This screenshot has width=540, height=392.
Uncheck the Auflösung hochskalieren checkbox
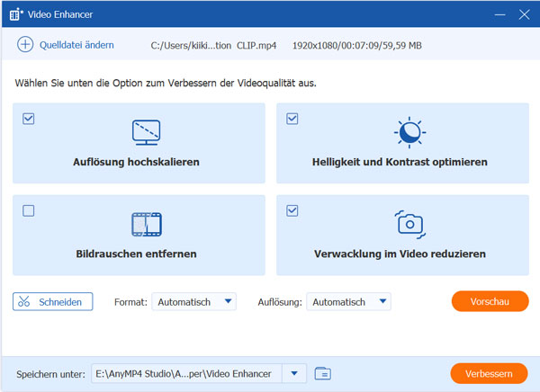(28, 119)
